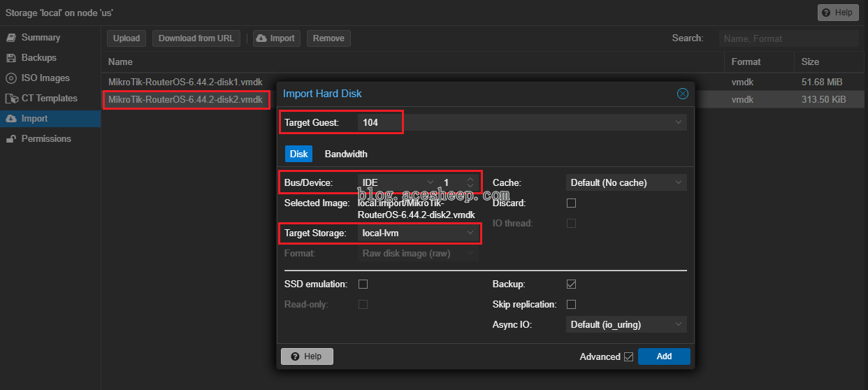The width and height of the screenshot is (868, 390).
Task: Click the Permissions lock icon
Action: tap(11, 138)
